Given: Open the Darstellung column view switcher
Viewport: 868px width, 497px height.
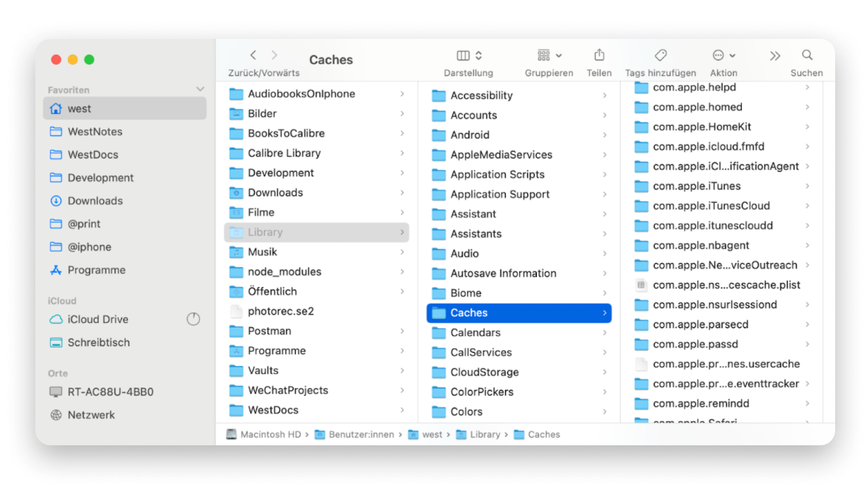Looking at the screenshot, I should pyautogui.click(x=468, y=55).
